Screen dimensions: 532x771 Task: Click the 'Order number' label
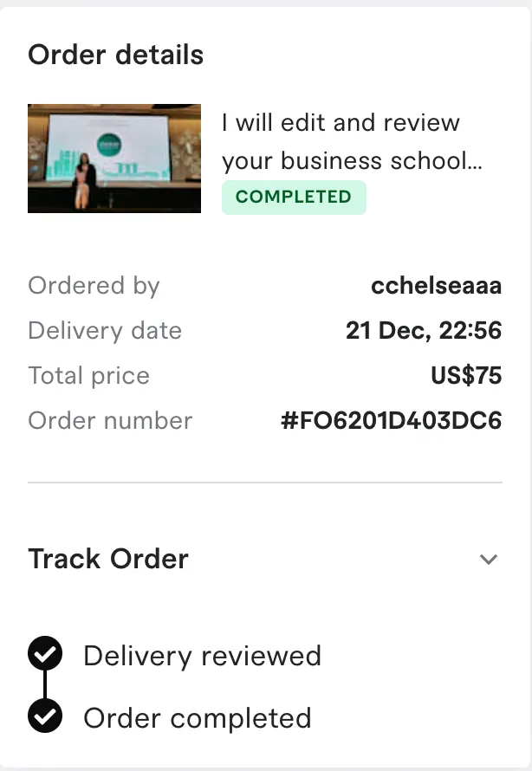coord(110,421)
